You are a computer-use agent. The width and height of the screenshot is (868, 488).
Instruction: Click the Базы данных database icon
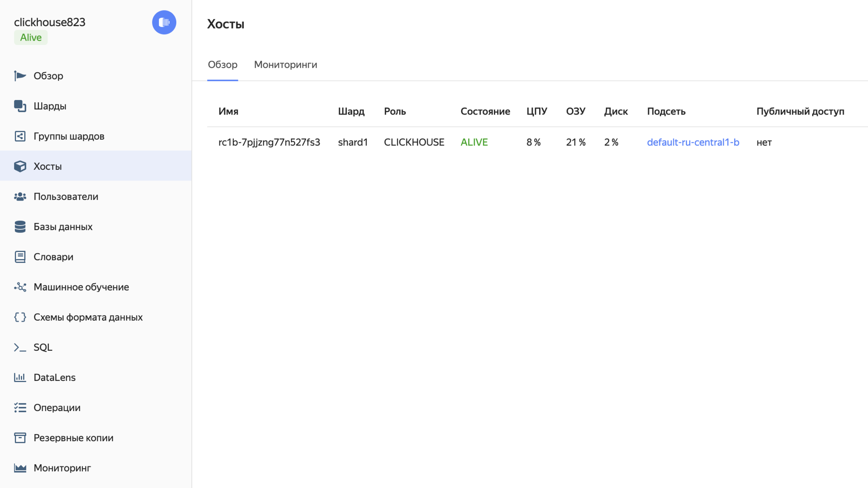tap(20, 227)
